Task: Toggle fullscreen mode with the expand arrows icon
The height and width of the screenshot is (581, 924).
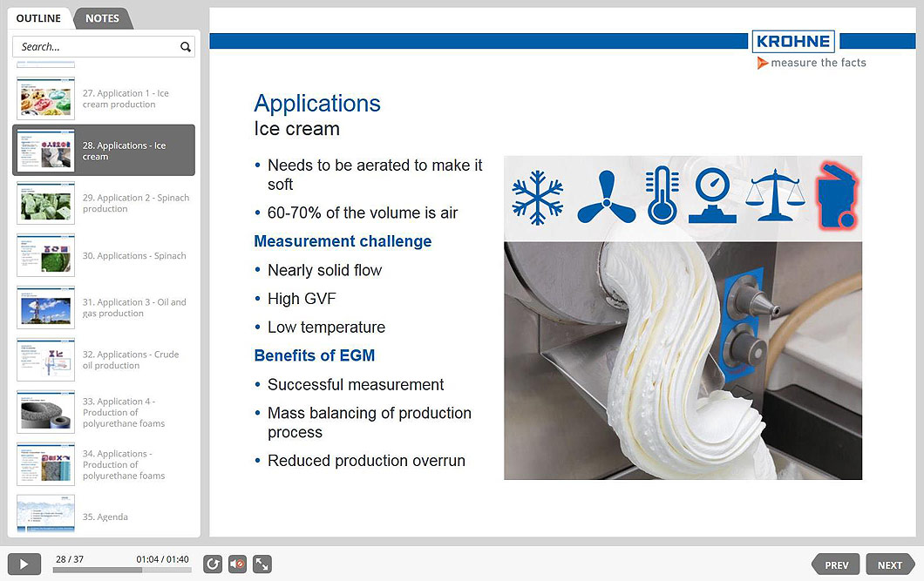Action: tap(262, 564)
